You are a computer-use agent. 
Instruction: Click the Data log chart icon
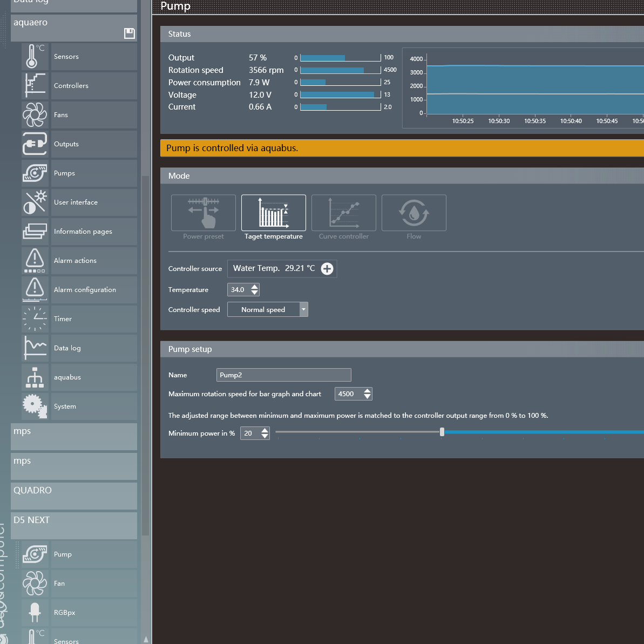coord(35,348)
